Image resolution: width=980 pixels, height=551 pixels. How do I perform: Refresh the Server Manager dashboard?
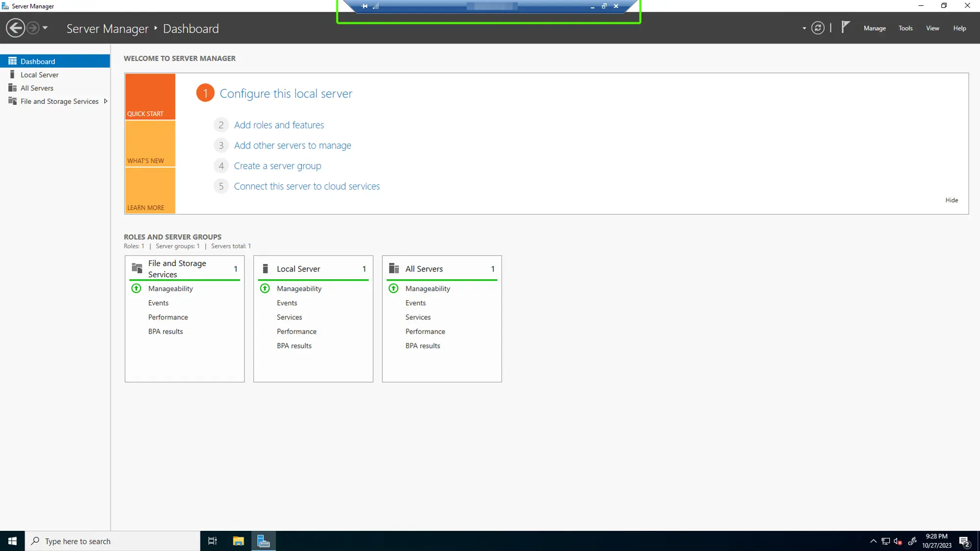[817, 28]
